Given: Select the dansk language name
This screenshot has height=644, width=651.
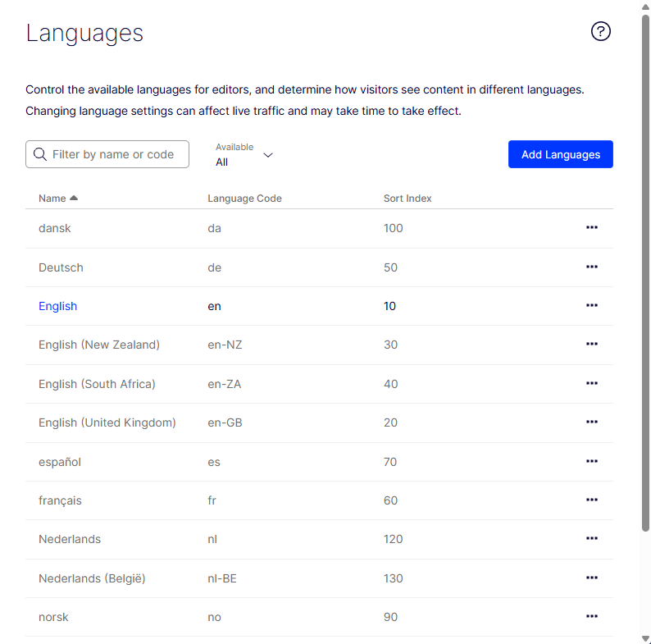Looking at the screenshot, I should pyautogui.click(x=54, y=228).
